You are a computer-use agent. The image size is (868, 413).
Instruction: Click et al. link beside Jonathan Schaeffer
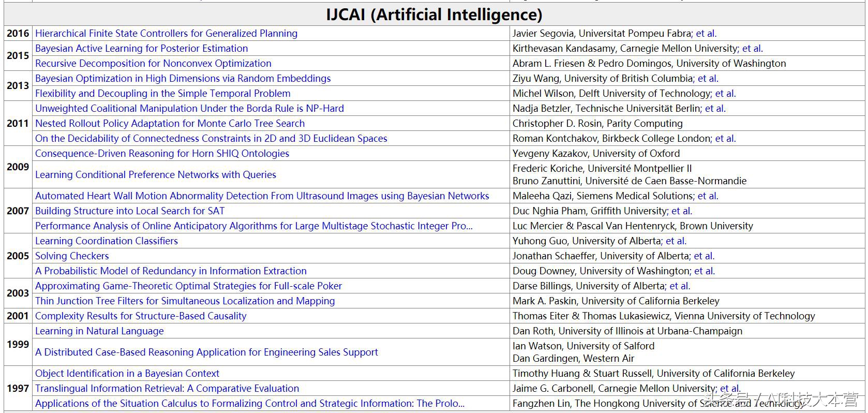pos(704,256)
